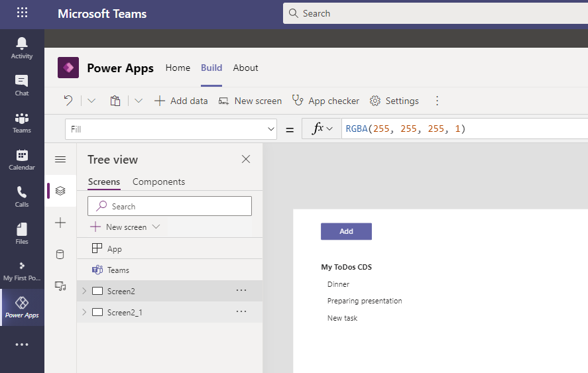Click the Add button on canvas

tap(346, 231)
